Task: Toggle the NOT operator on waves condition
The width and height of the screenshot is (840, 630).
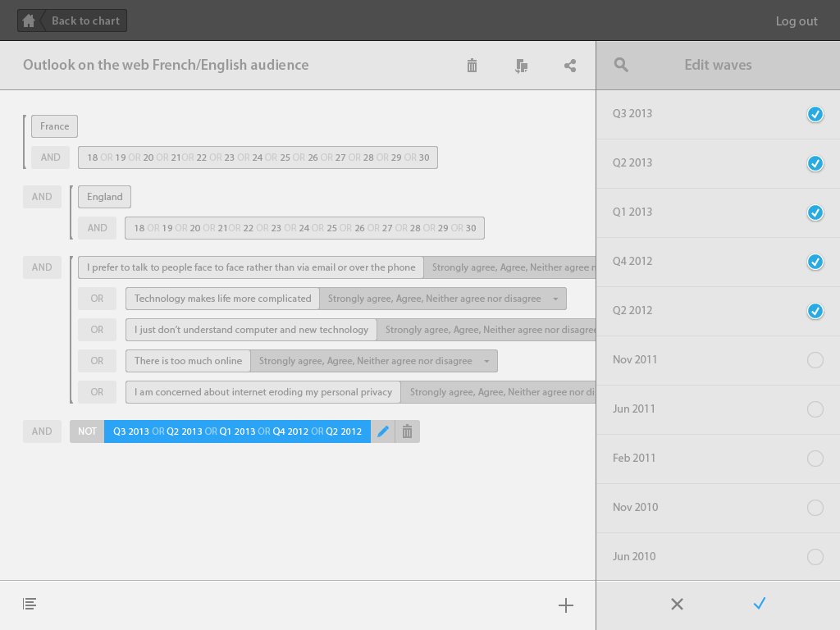Action: [x=87, y=431]
